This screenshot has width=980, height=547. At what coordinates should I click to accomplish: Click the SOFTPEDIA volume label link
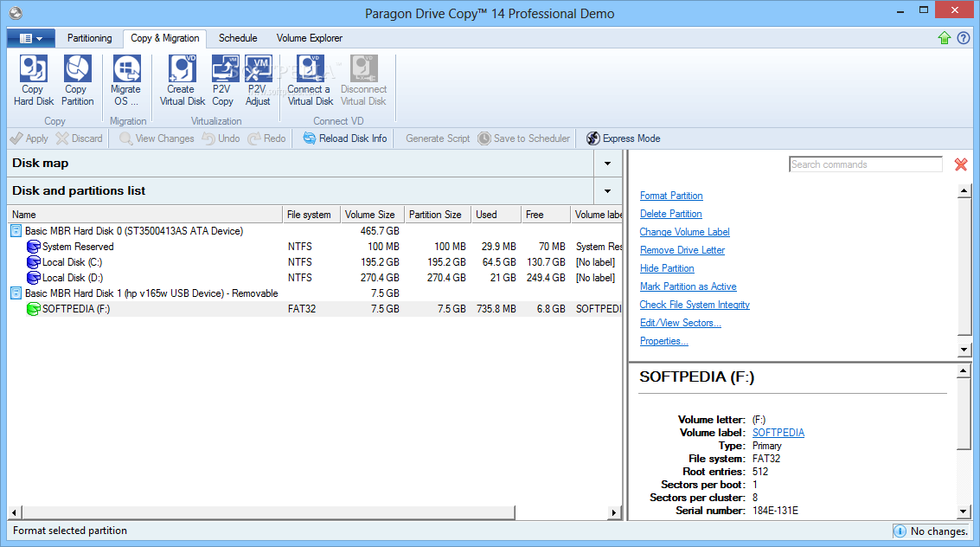tap(778, 433)
